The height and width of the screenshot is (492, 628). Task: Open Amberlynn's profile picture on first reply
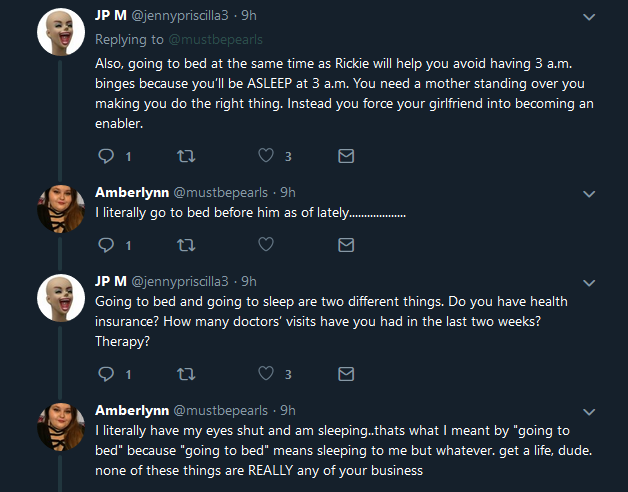pyautogui.click(x=61, y=209)
